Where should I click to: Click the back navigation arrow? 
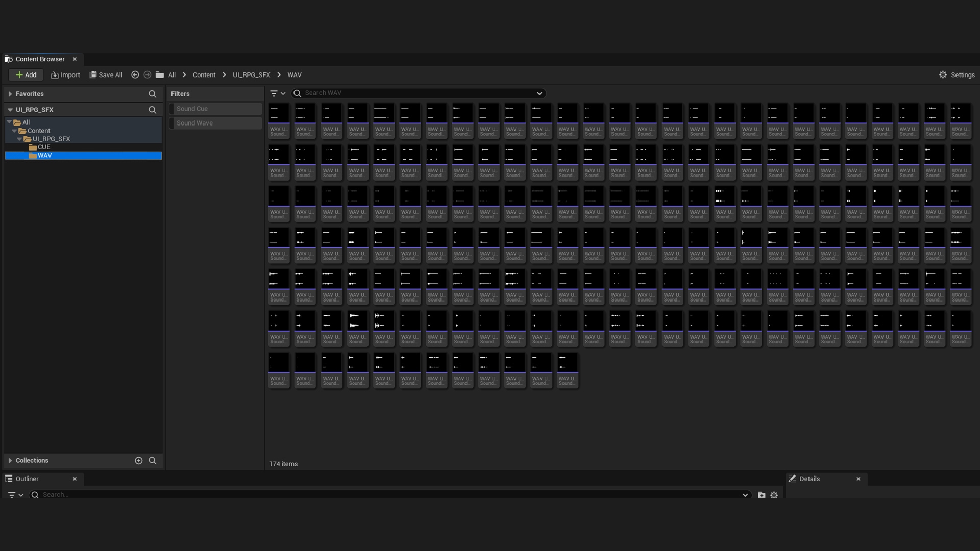[x=135, y=74]
